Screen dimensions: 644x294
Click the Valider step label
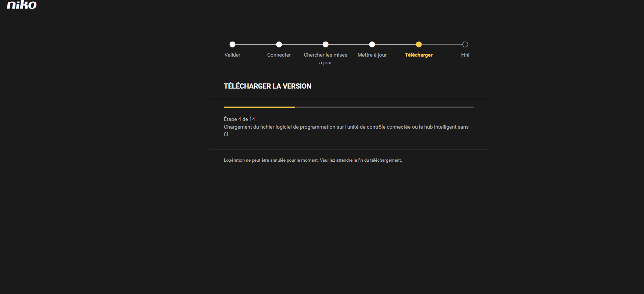232,55
